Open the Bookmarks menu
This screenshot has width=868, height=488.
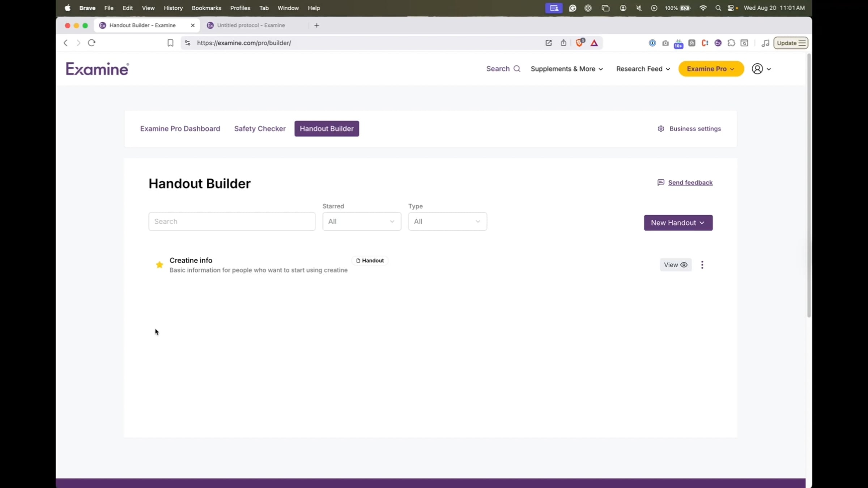tap(206, 8)
